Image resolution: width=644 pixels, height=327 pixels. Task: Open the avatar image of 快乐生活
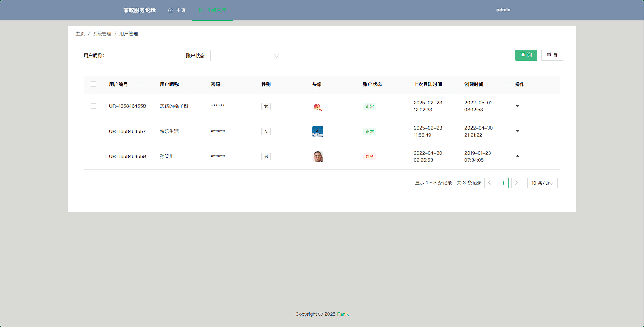point(317,132)
